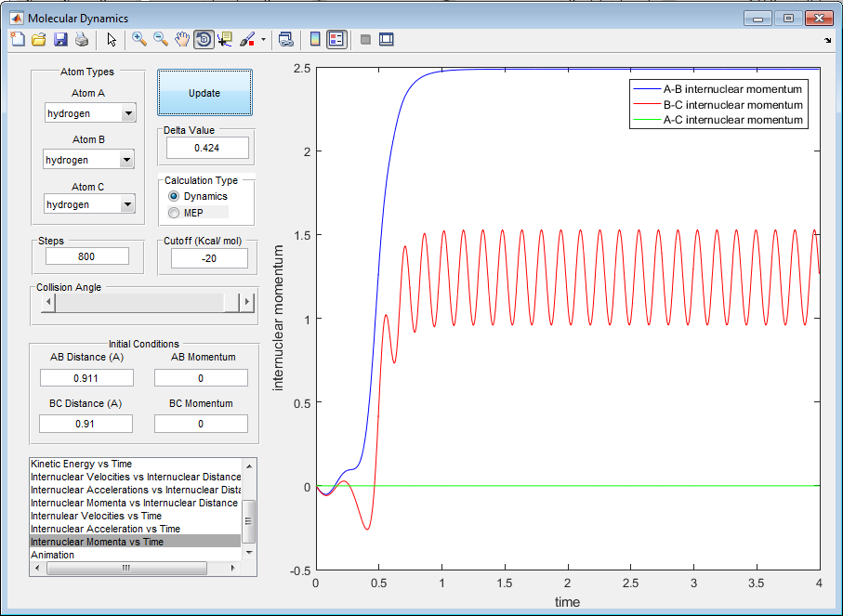Image resolution: width=843 pixels, height=616 pixels.
Task: Toggle the Insert Legend toolbar icon
Action: tap(337, 39)
